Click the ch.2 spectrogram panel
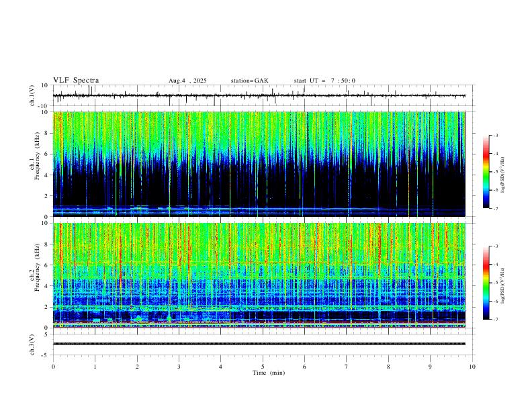The image size is (532, 411). click(259, 275)
